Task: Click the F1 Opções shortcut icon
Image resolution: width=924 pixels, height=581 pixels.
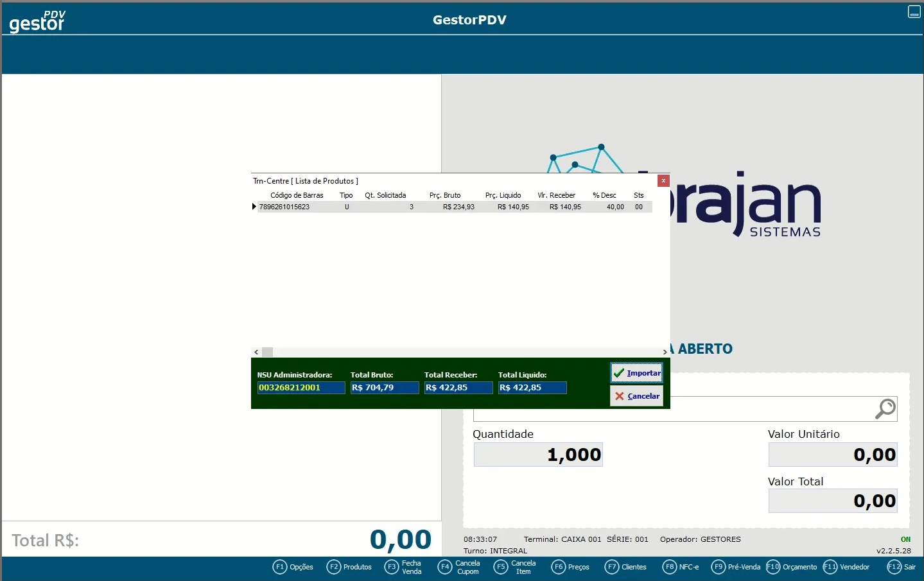Action: (280, 567)
